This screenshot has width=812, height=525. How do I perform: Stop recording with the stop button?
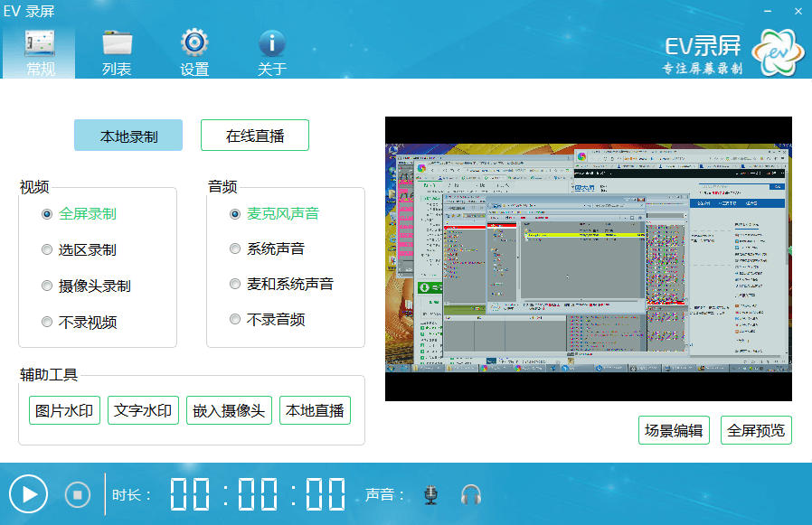click(78, 495)
